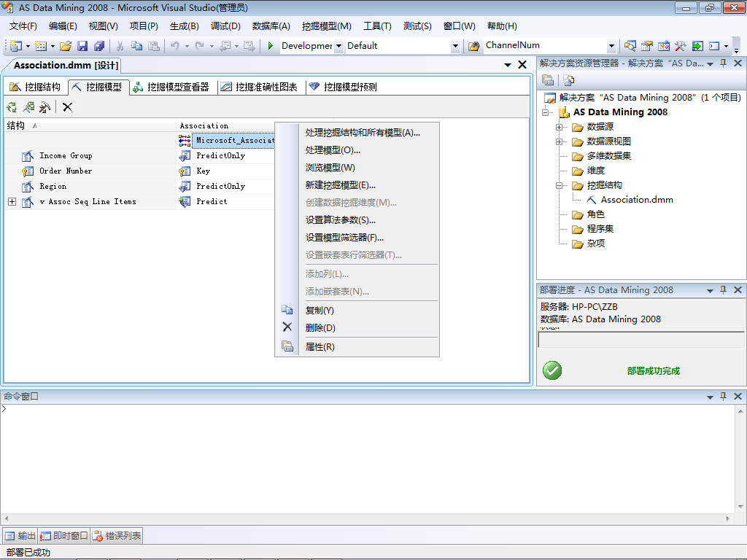
Task: Switch to the 挖掘准确性图表 tab
Action: coord(259,87)
